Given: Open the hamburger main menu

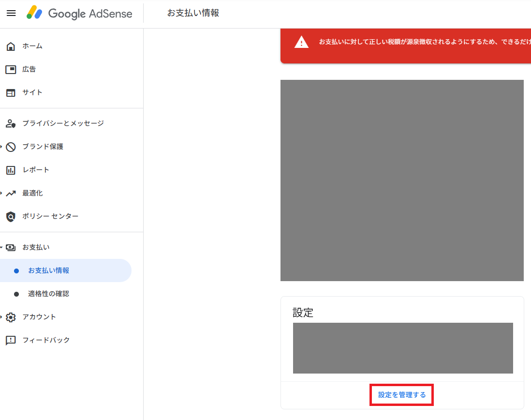Looking at the screenshot, I should (11, 13).
